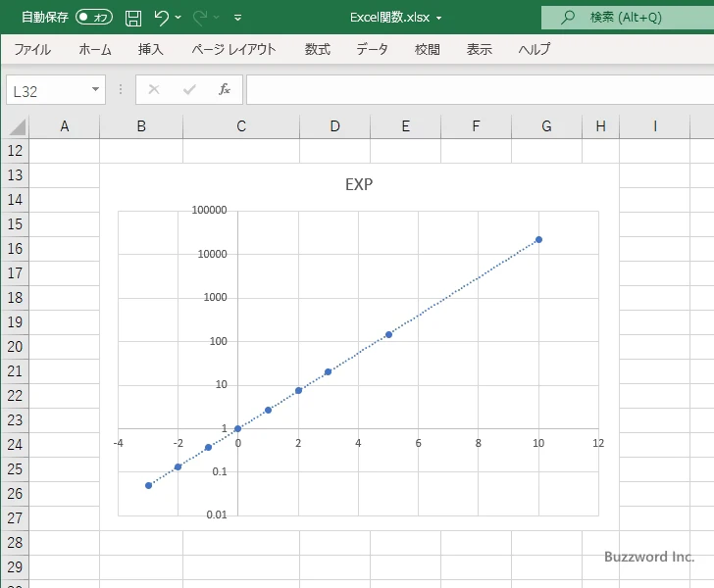The image size is (714, 588).
Task: Select row 16 header
Action: (15, 249)
